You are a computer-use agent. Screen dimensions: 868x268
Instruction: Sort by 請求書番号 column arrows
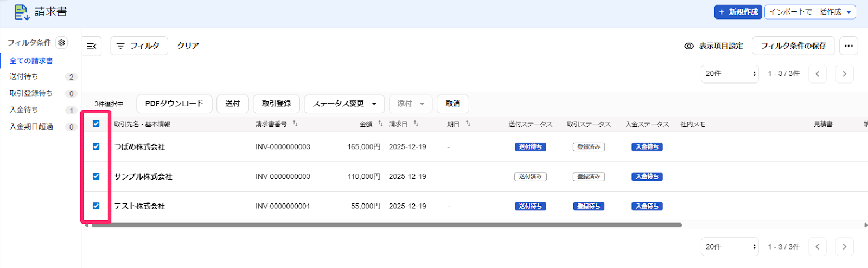295,124
